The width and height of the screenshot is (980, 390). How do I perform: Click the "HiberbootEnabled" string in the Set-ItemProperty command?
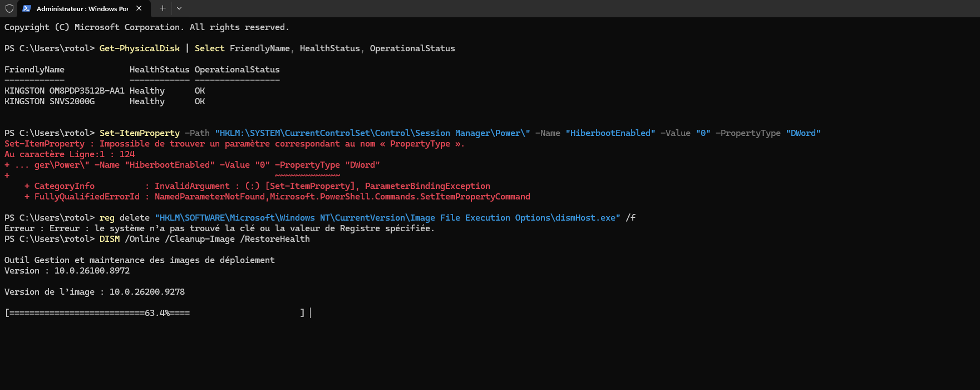(610, 133)
